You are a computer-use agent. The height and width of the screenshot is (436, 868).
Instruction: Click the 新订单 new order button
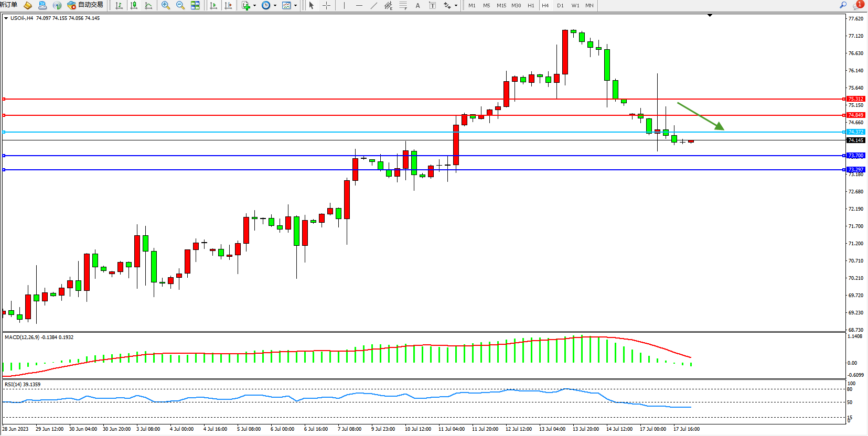[x=9, y=5]
